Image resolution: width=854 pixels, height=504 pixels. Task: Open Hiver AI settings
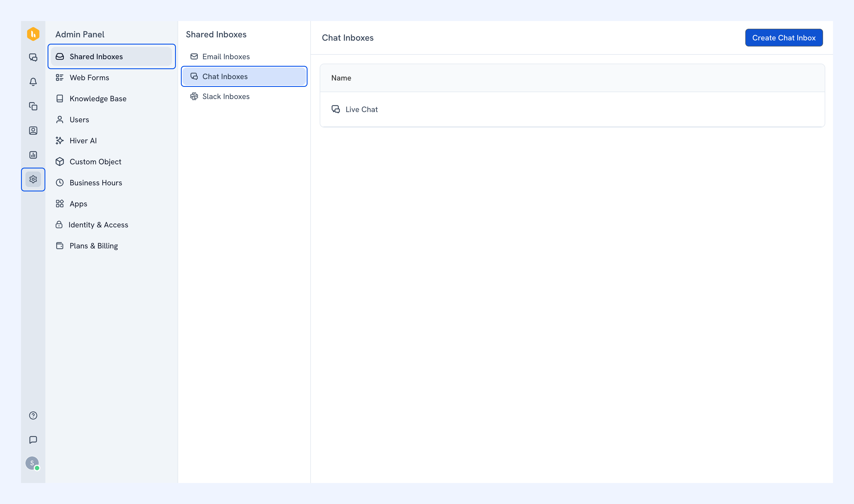point(111,141)
